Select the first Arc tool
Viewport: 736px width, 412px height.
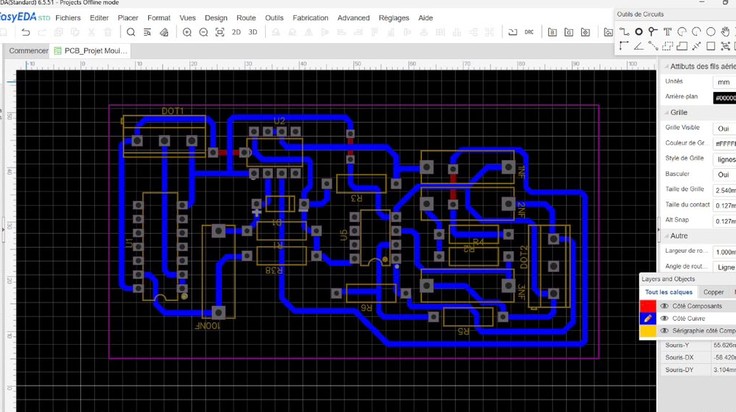pos(682,32)
